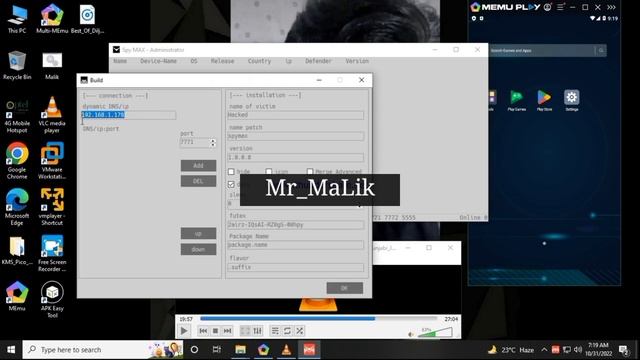Open the MEmu Play hamburger menu
This screenshot has width=640, height=360.
pyautogui.click(x=561, y=7)
